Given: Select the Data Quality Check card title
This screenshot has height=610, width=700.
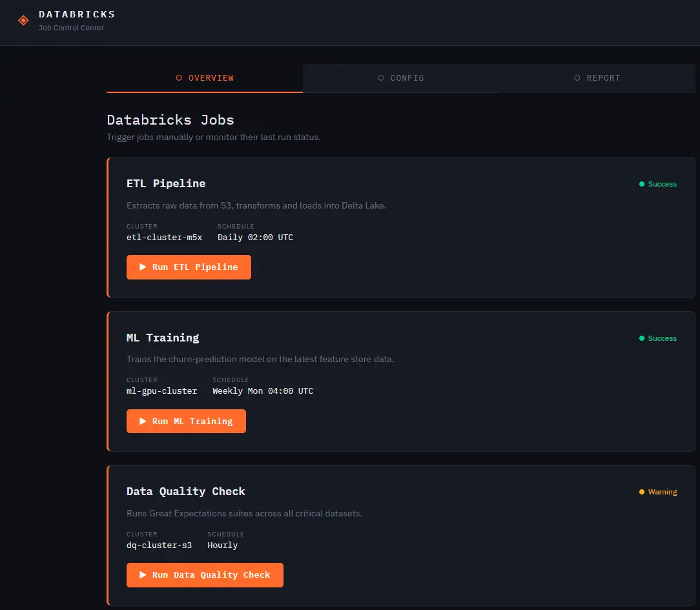Looking at the screenshot, I should (186, 491).
